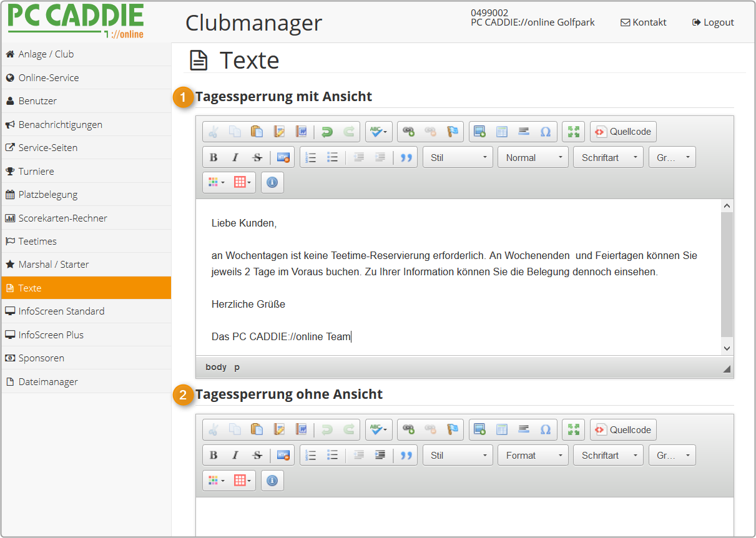
Task: Insert link in Tagessperrung ohne Ansicht editor
Action: [x=408, y=429]
